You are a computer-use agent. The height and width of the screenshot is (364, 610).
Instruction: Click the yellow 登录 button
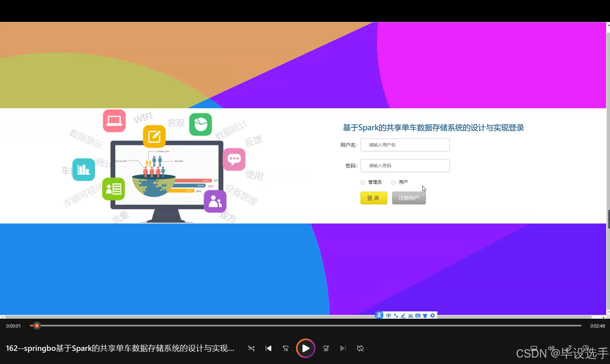tap(374, 198)
